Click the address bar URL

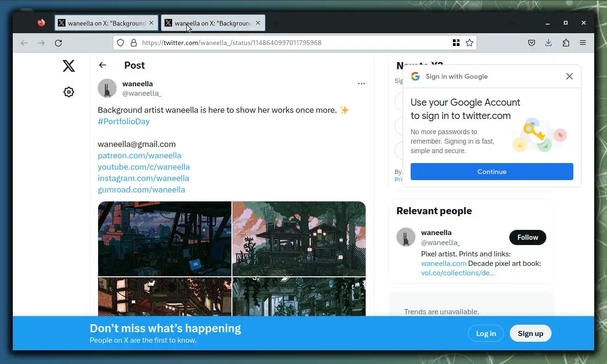tap(231, 43)
